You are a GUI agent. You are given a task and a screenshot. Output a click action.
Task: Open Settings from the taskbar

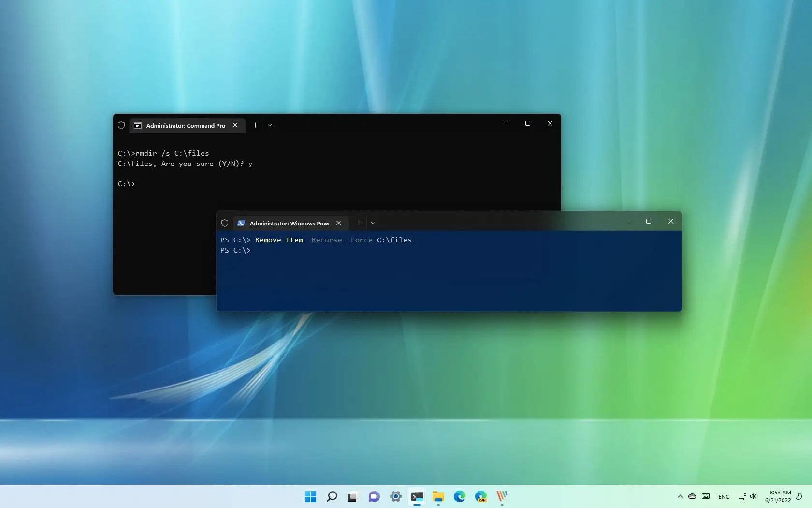(x=396, y=497)
